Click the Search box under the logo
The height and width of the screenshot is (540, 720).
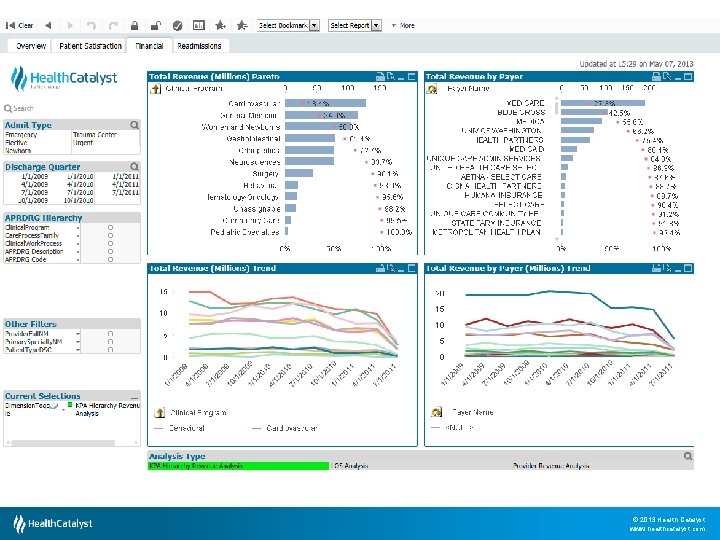pyautogui.click(x=23, y=108)
